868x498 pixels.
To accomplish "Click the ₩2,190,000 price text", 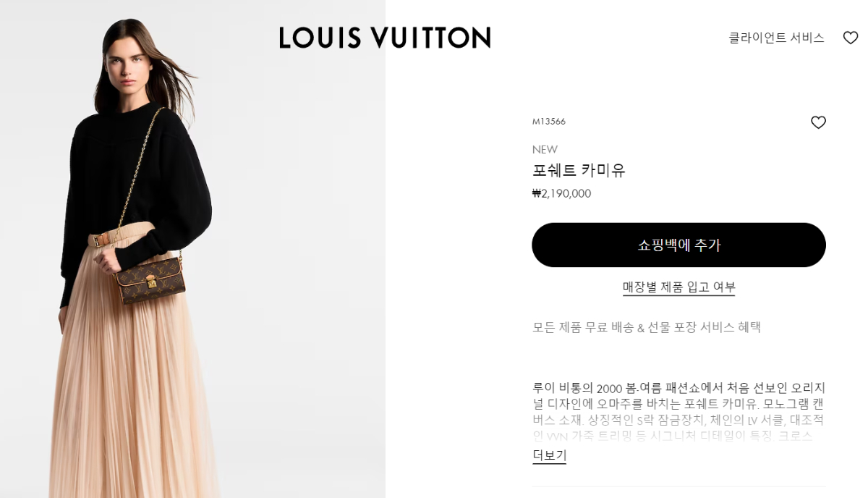I will tap(561, 193).
